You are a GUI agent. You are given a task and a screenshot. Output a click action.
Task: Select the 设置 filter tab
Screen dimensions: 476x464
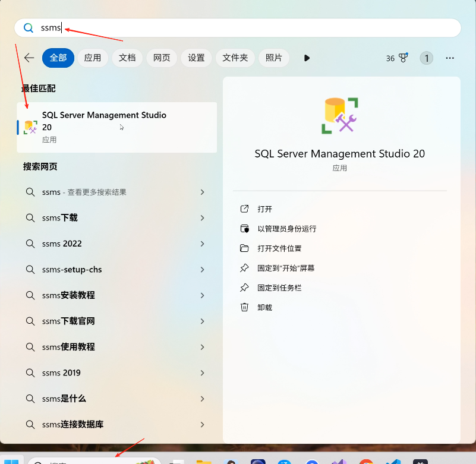click(196, 58)
